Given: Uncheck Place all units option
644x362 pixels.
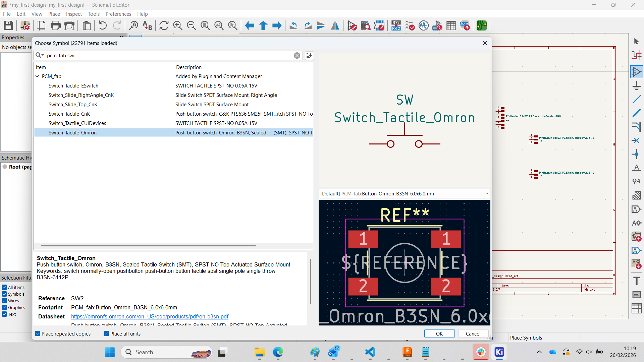Looking at the screenshot, I should (106, 334).
